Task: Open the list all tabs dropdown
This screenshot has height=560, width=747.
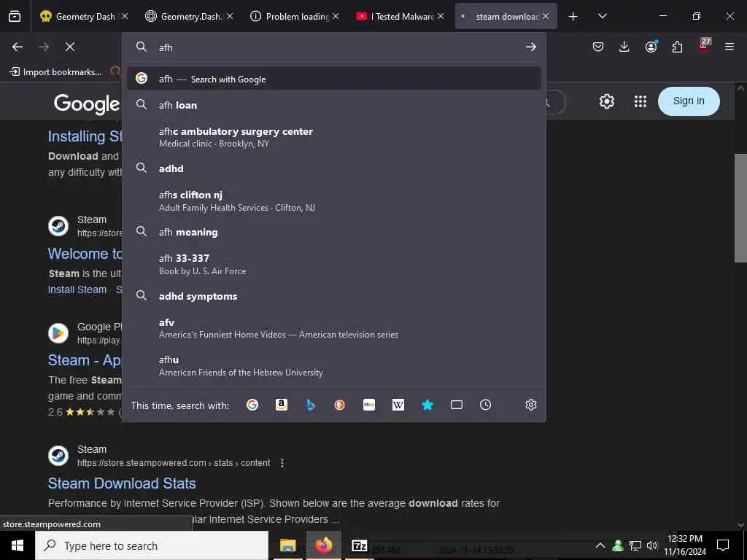Action: [602, 16]
